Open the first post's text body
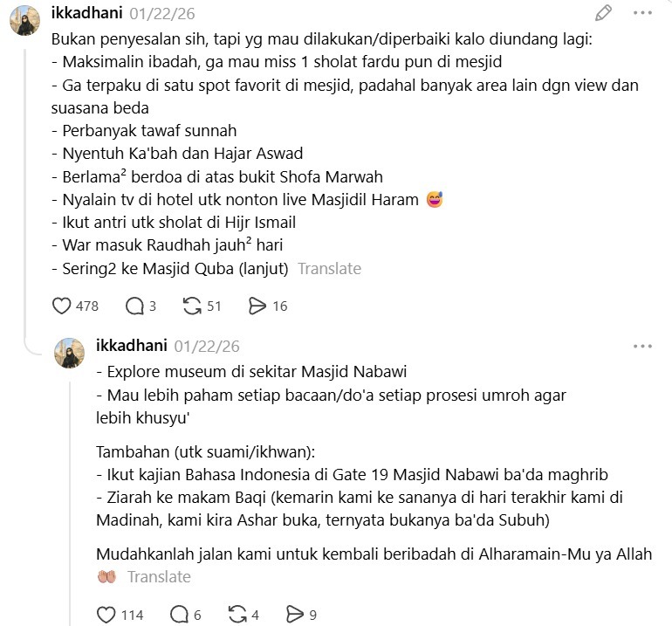672x626 pixels. pos(345,154)
